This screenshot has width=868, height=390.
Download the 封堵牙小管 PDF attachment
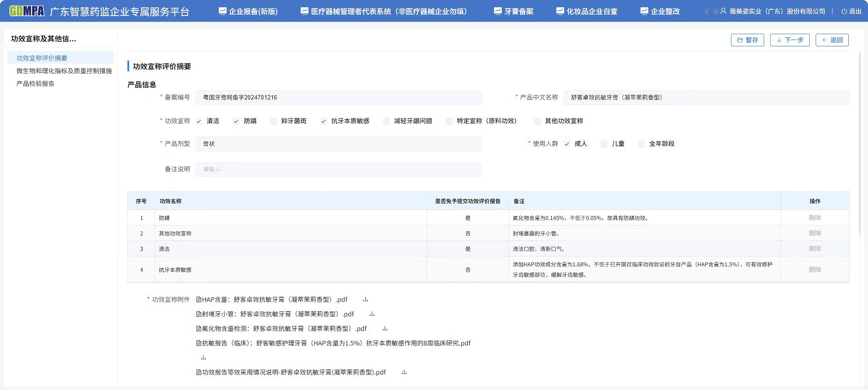372,314
